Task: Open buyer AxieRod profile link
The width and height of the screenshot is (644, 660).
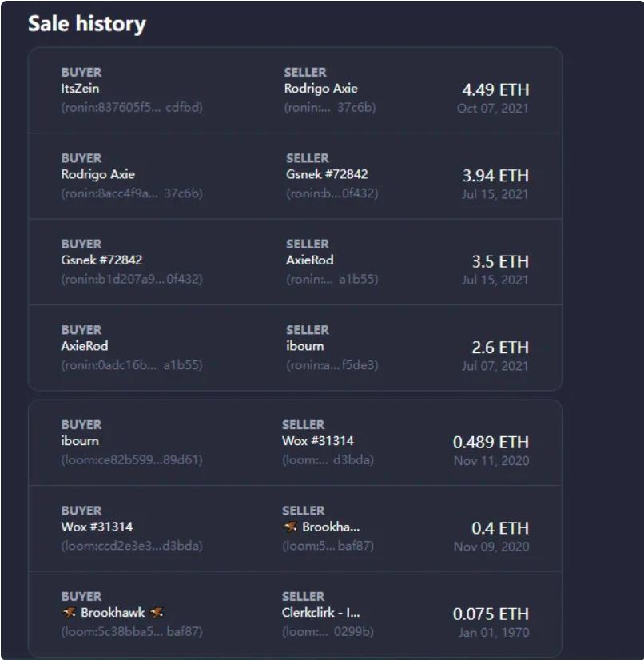Action: coord(85,346)
